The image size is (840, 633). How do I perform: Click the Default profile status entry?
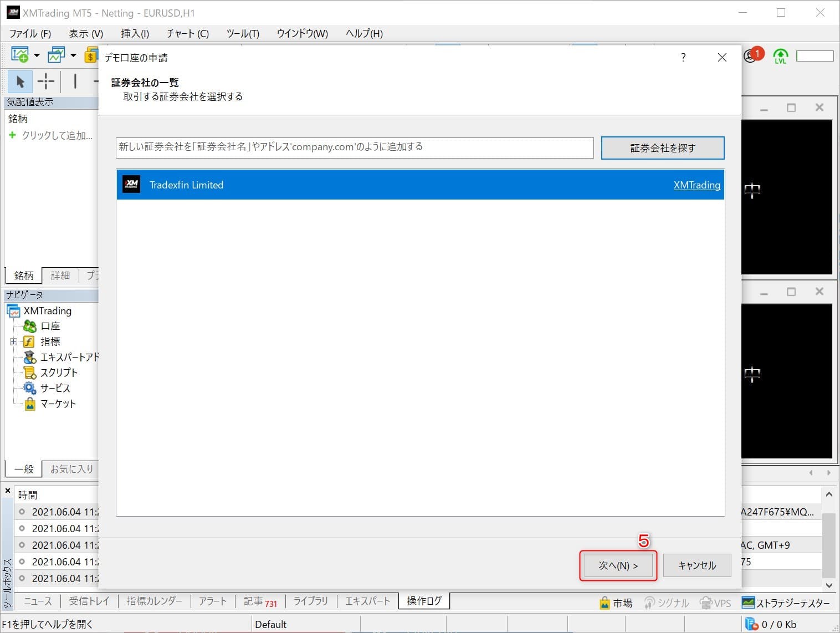[270, 625]
